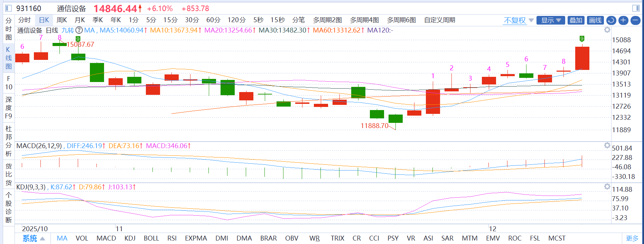Toggle the left panel icon by code 931160

(x=8, y=8)
